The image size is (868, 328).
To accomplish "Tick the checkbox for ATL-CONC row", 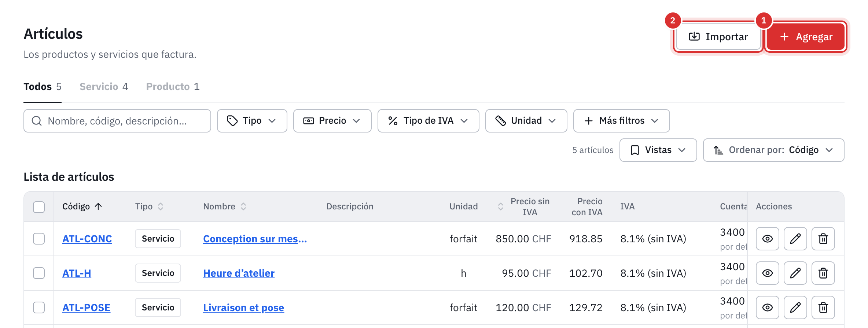I will click(39, 239).
